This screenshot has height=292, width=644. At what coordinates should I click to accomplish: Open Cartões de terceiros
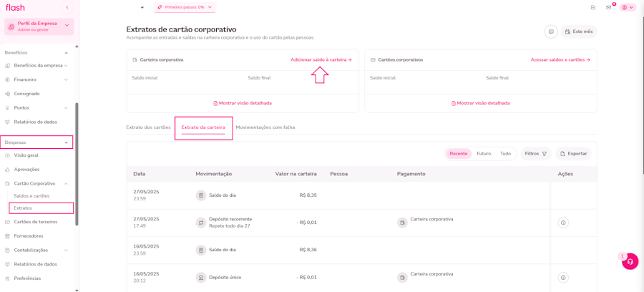click(35, 222)
